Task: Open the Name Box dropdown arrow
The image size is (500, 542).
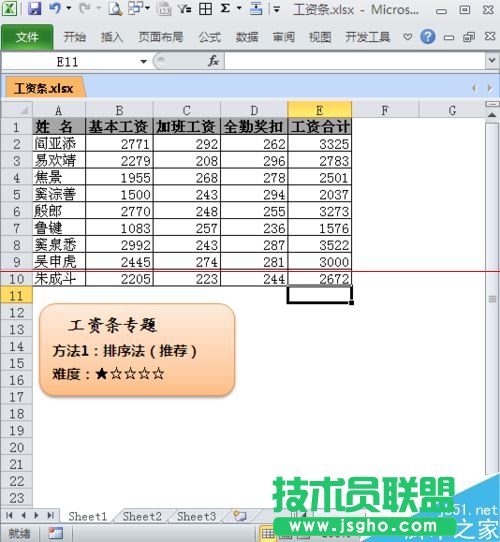Action: click(x=143, y=62)
